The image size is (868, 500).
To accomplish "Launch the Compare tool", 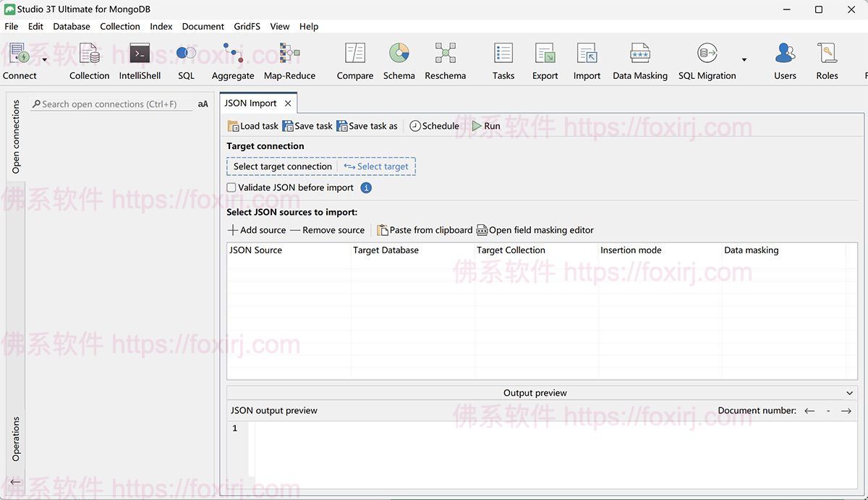I will 354,59.
